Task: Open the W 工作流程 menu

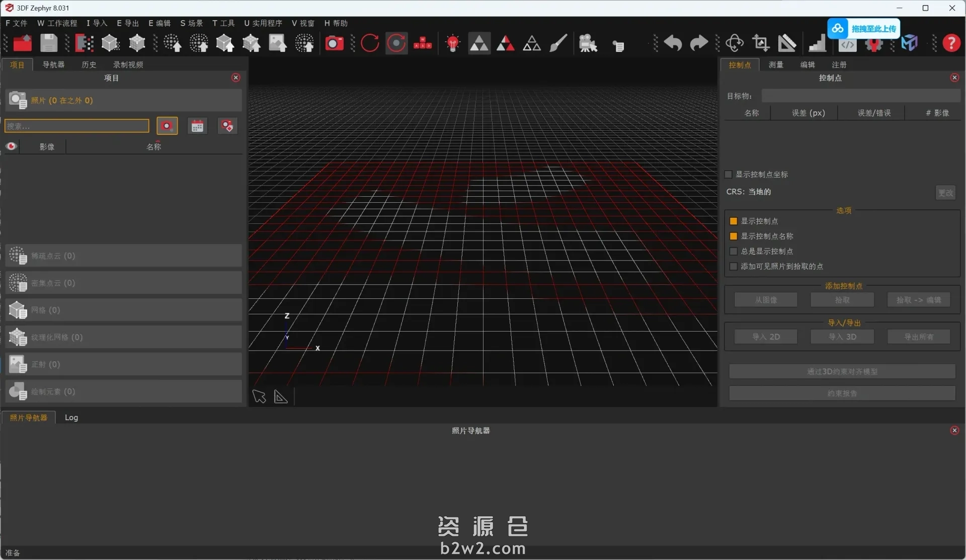Action: (57, 23)
